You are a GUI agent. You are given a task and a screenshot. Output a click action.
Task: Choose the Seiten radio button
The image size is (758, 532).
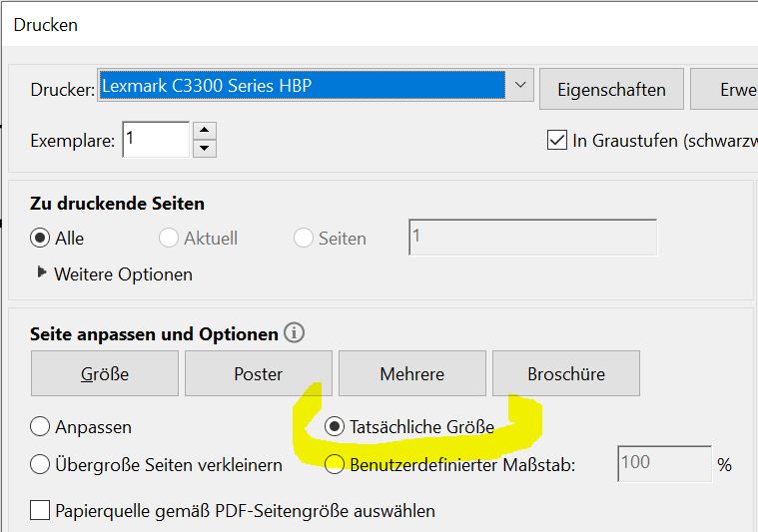coord(304,239)
